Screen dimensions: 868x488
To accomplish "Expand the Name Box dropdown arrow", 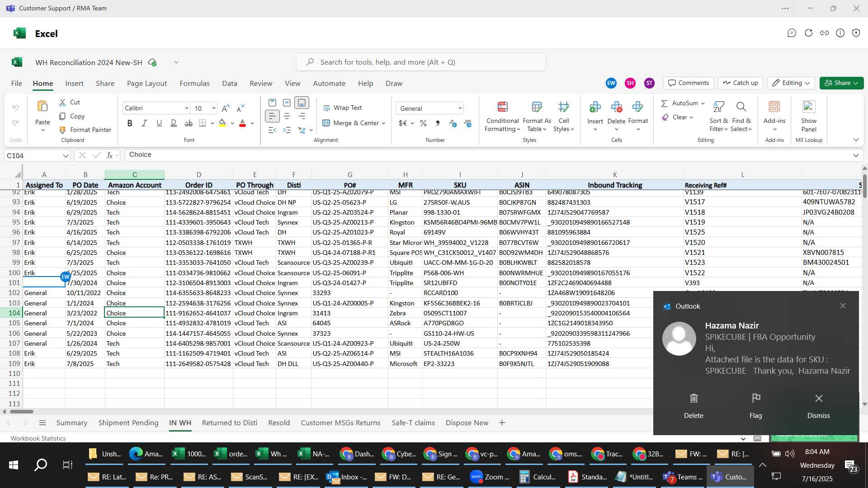I will tap(66, 156).
